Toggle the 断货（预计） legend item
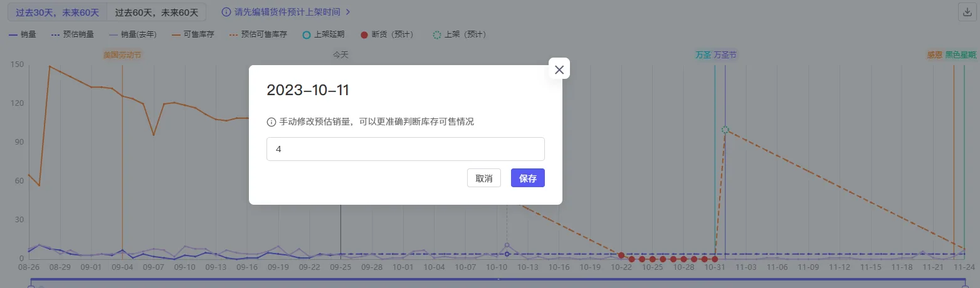This screenshot has width=980, height=288. pyautogui.click(x=387, y=34)
